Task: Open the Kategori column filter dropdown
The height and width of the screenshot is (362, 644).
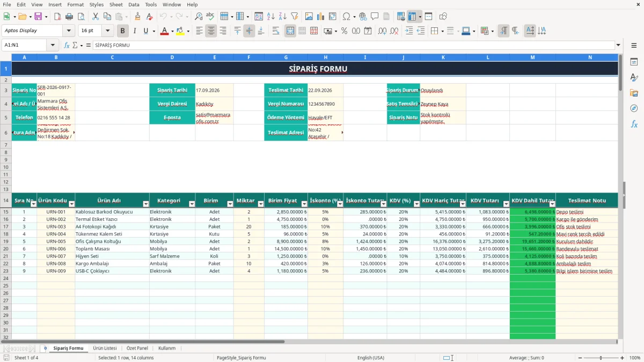Action: 192,204
